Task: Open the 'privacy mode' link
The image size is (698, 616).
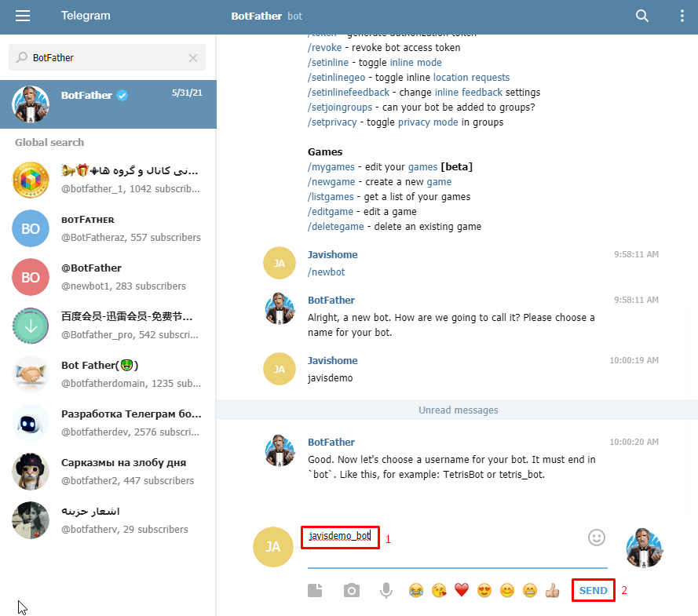Action: (x=428, y=122)
